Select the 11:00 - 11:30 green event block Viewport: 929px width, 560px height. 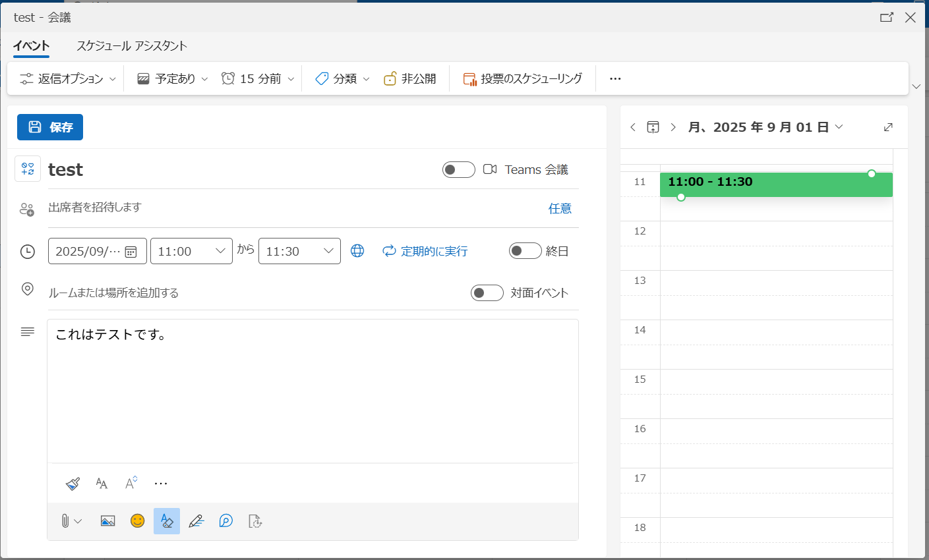tap(776, 184)
